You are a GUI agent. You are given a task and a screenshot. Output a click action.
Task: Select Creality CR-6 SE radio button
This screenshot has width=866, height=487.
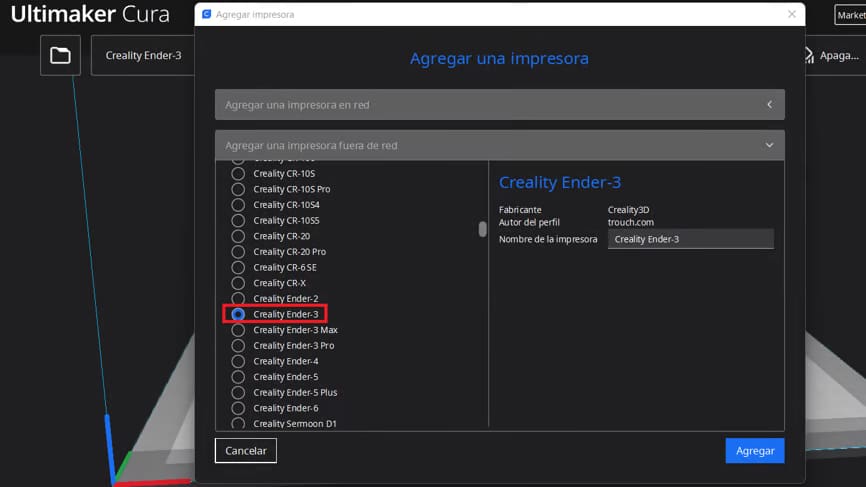238,267
